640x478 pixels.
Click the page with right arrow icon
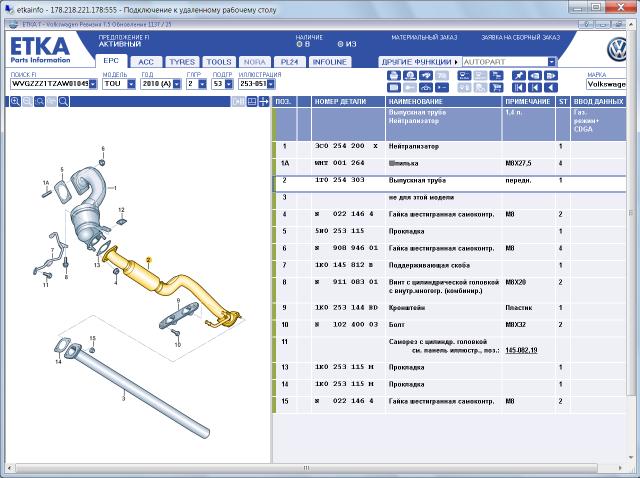tap(551, 76)
